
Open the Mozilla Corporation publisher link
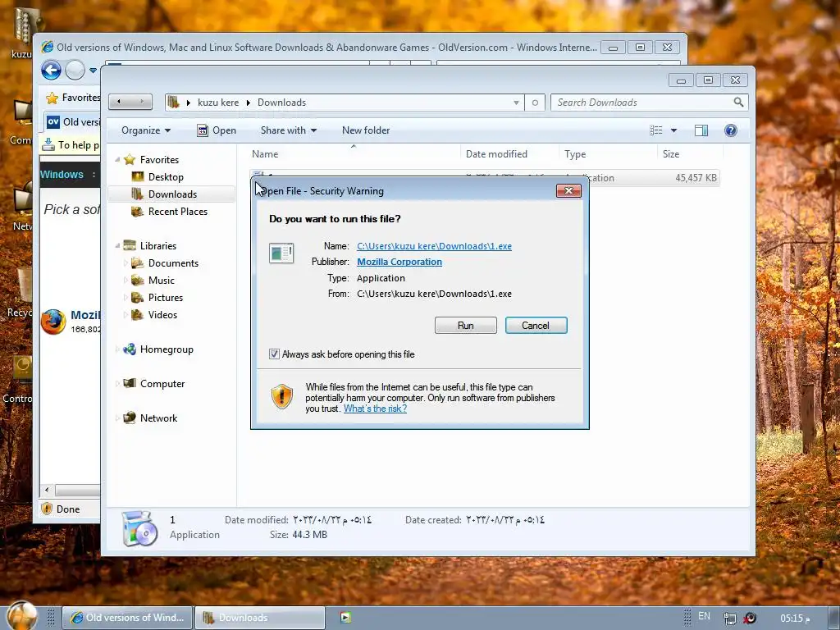click(x=399, y=262)
